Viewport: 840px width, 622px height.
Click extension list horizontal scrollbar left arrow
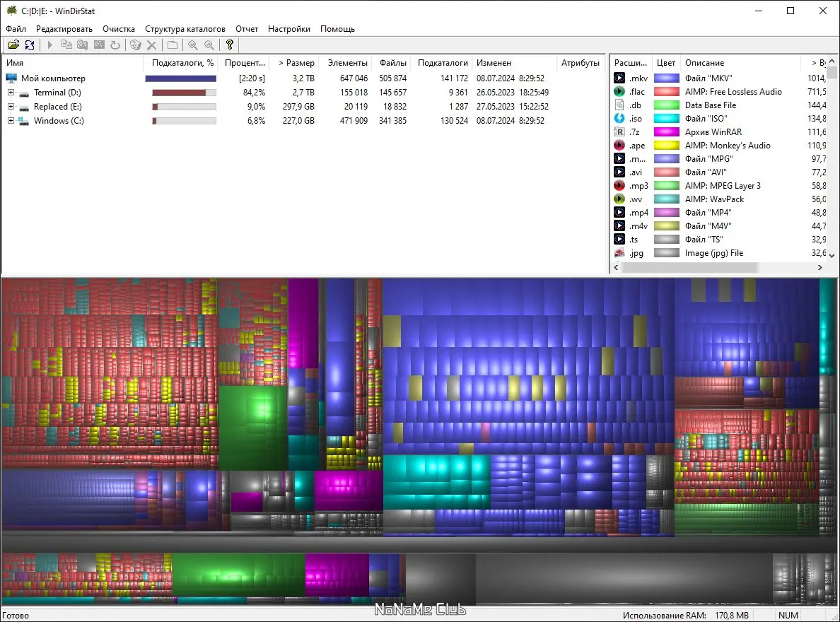[x=616, y=267]
